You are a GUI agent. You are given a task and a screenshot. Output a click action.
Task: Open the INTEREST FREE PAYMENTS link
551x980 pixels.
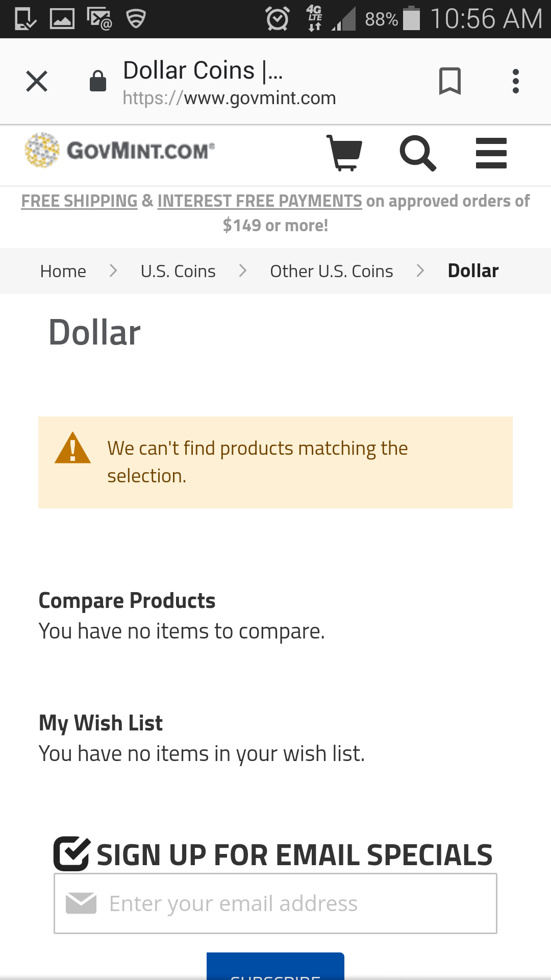click(x=260, y=201)
